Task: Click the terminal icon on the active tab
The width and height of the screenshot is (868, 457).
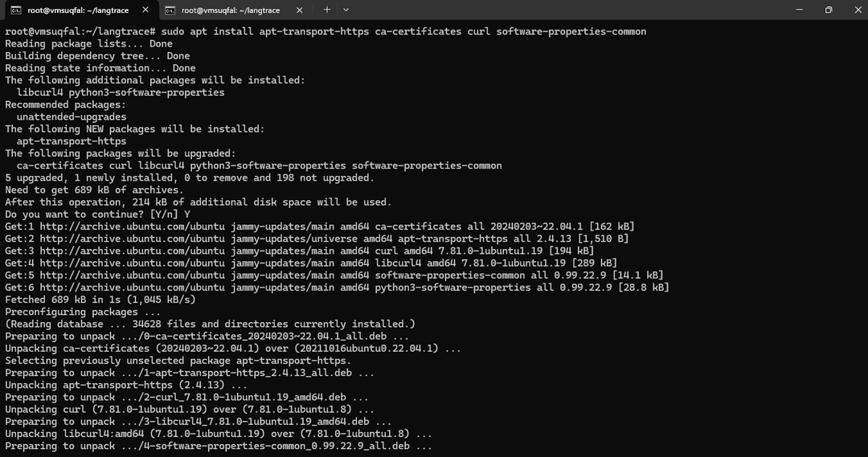Action: click(16, 10)
